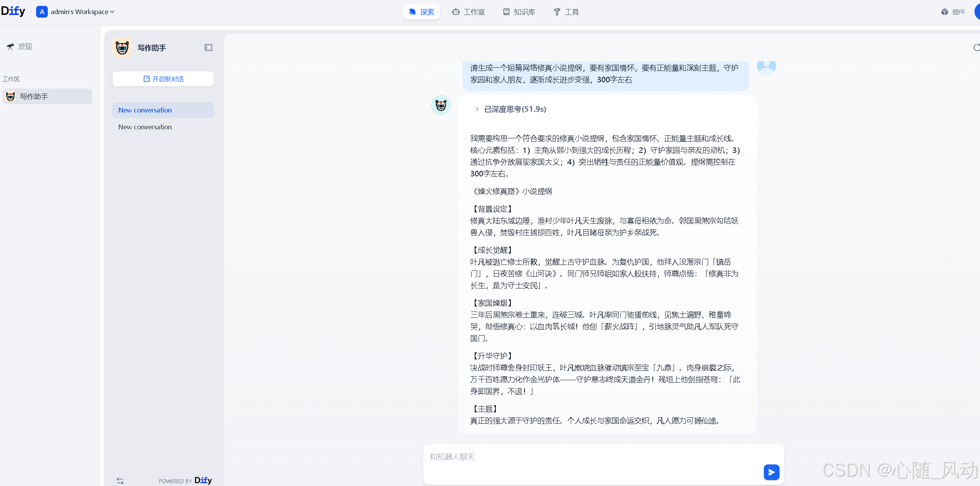
Task: Open the 插件 plugins page
Action: pyautogui.click(x=953, y=12)
